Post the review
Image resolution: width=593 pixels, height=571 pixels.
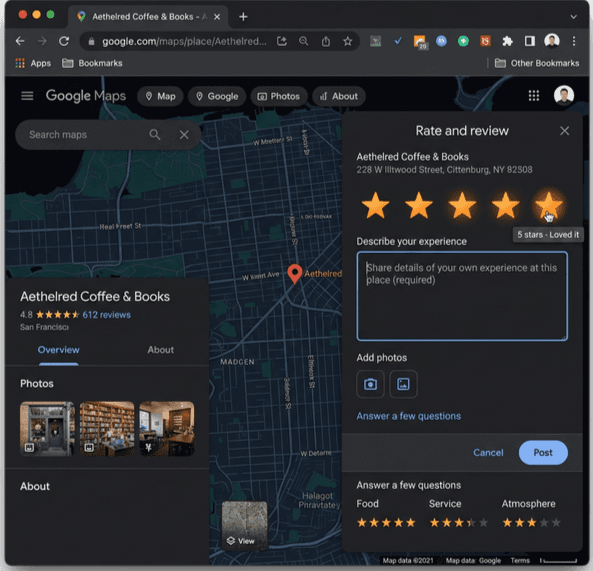coord(543,453)
